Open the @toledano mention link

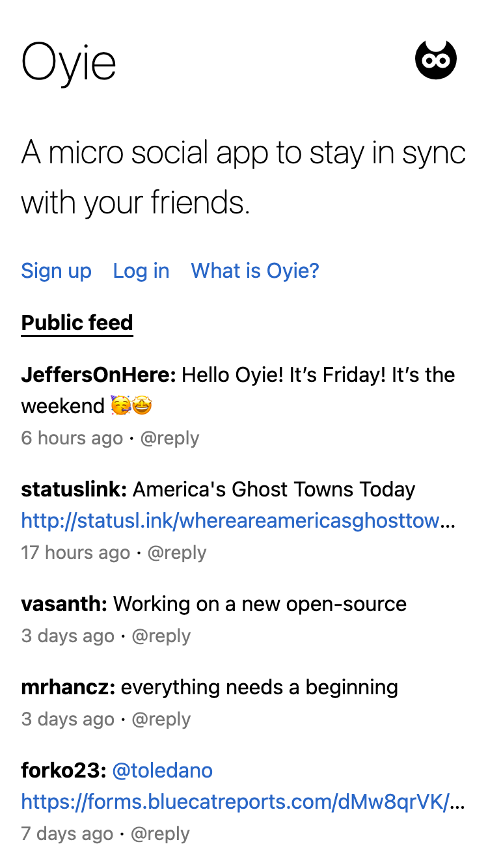163,770
